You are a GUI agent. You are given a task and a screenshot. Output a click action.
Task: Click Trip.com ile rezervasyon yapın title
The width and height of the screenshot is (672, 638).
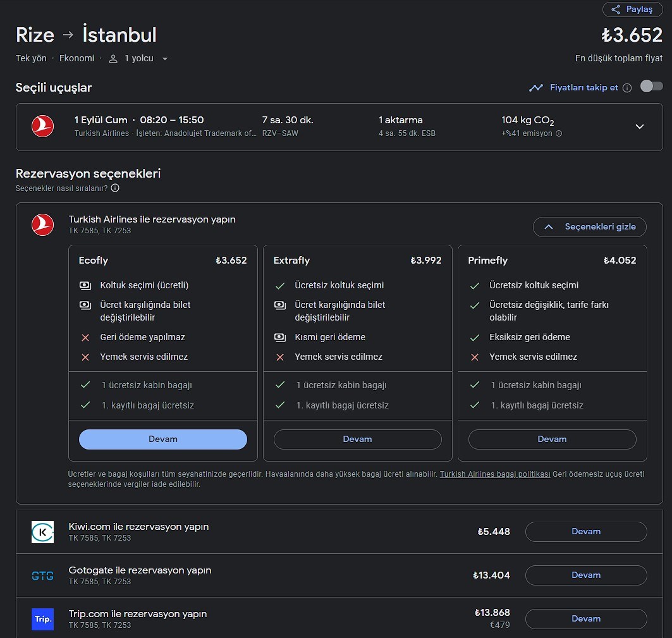138,615
